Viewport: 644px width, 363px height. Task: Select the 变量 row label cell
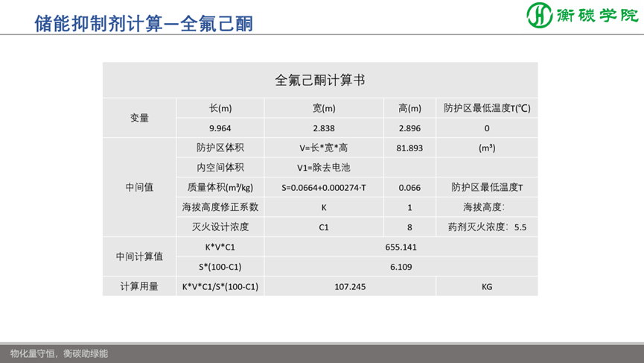coord(139,118)
